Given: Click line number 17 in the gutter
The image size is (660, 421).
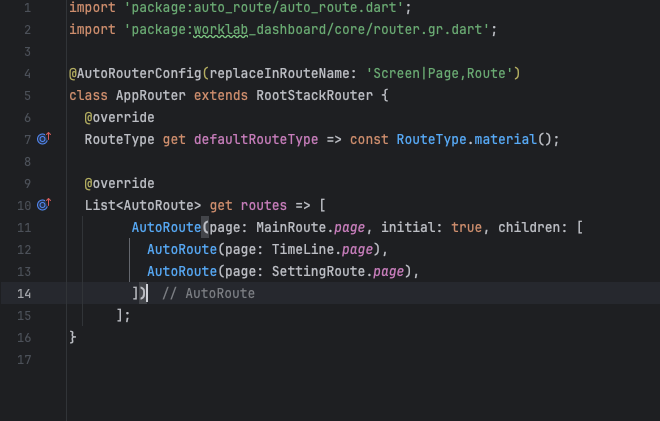Looking at the screenshot, I should [x=24, y=360].
